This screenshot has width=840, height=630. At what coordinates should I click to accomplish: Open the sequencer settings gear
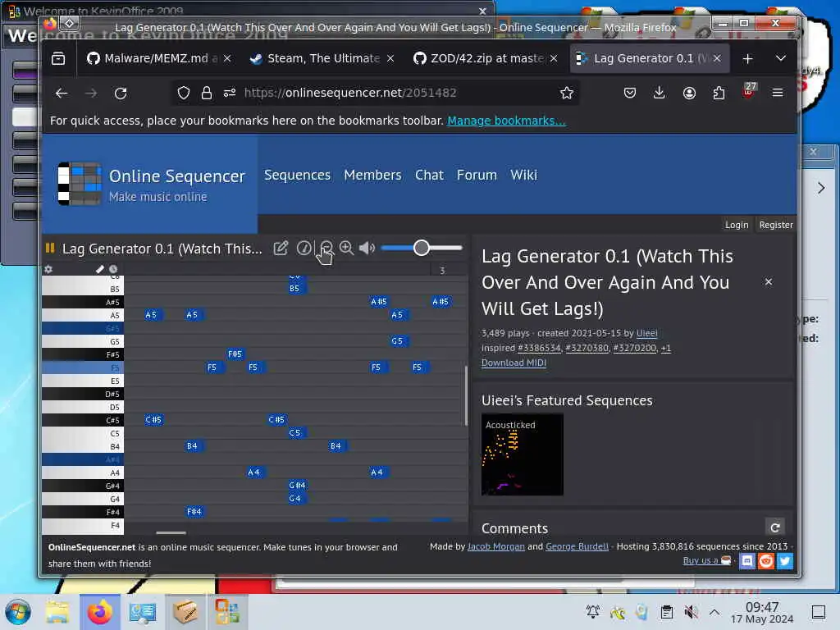(48, 269)
